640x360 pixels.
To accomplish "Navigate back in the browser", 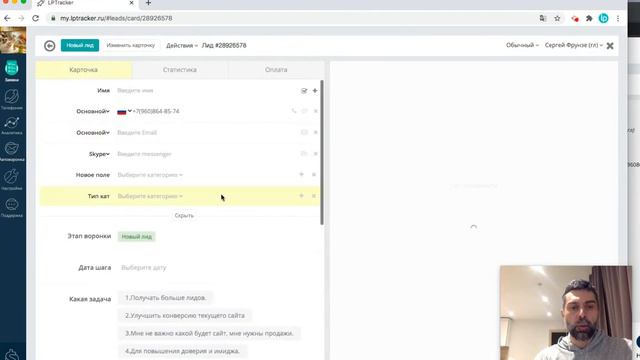I will [x=7, y=18].
